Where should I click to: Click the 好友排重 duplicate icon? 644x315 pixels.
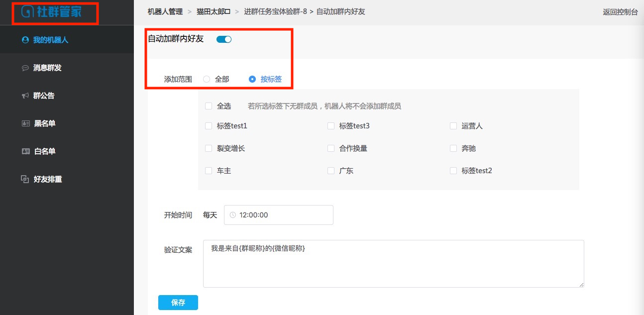pos(25,179)
